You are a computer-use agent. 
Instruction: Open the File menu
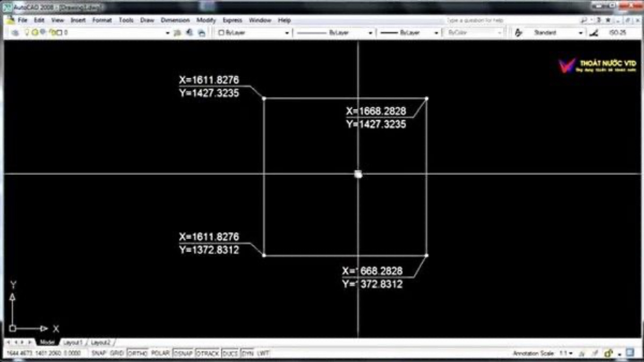click(x=23, y=20)
